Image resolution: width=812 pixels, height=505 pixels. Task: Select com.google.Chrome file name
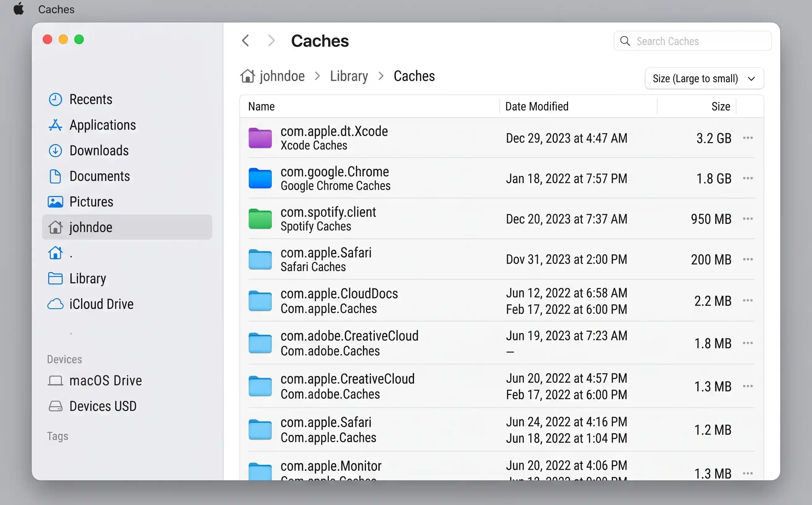tap(335, 172)
